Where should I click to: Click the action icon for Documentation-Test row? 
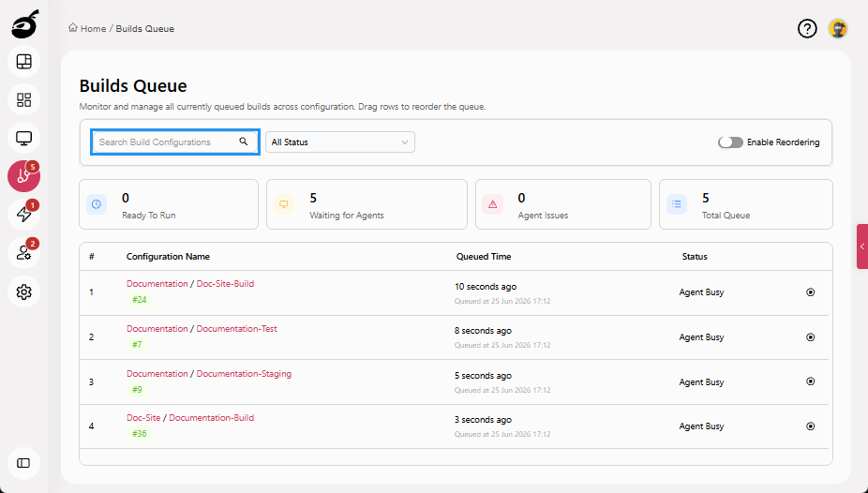[x=811, y=337]
